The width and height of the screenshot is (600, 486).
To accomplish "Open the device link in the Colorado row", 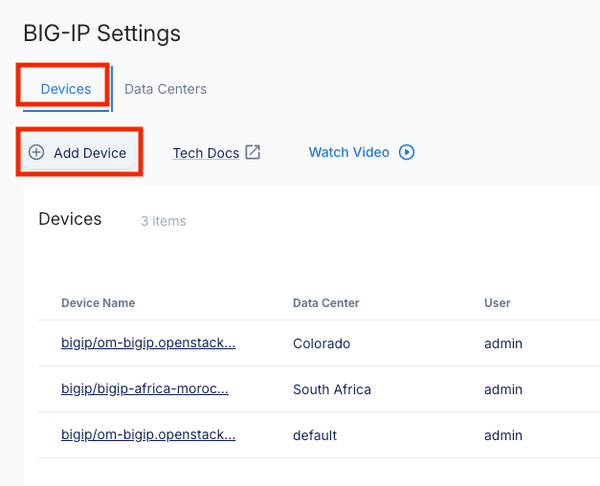I will click(148, 344).
